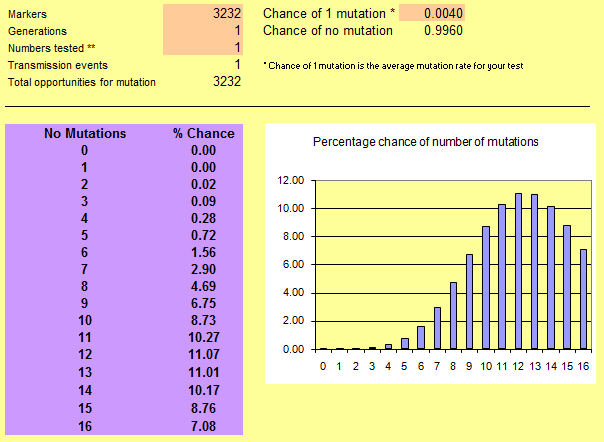Click the Chance of no mutation value 0.9960
Screen dimensions: 604x442
coord(433,31)
